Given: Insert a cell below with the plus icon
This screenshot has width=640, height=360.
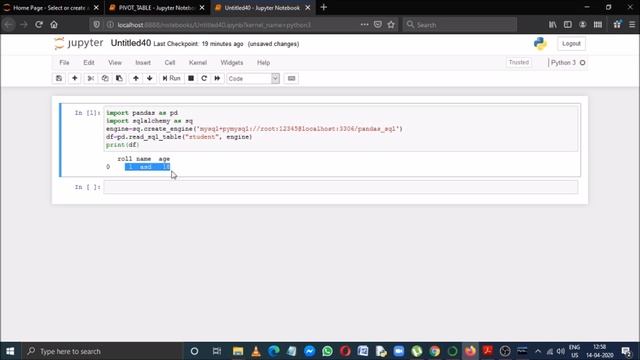Looking at the screenshot, I should point(75,78).
